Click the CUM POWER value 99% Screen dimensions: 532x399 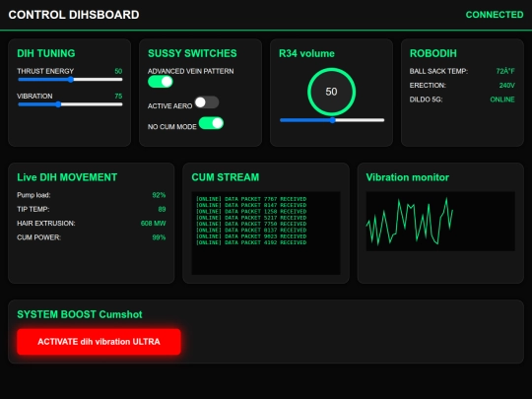159,237
